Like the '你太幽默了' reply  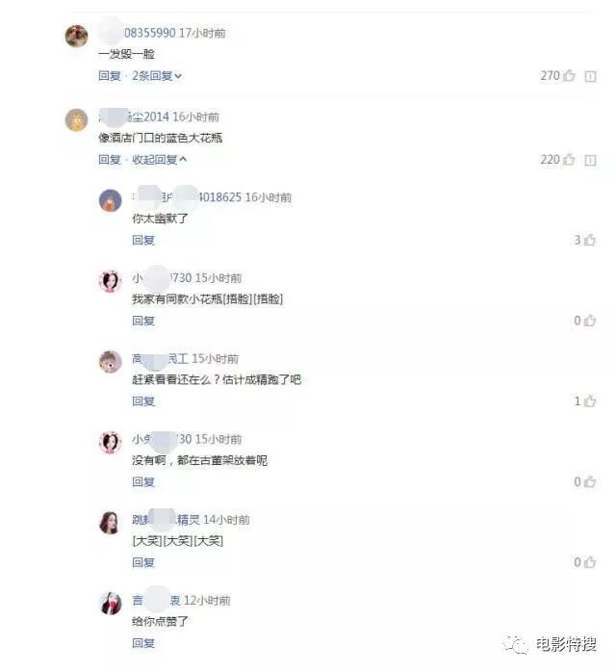pyautogui.click(x=590, y=240)
